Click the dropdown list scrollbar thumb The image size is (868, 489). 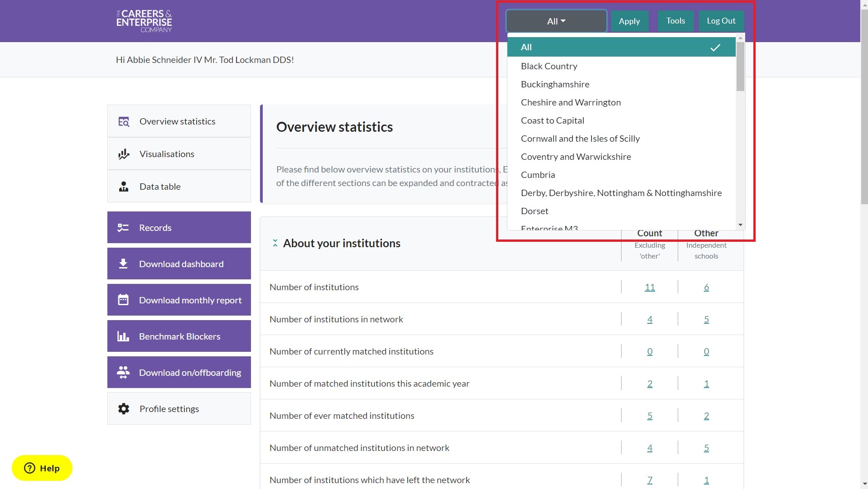(x=740, y=67)
